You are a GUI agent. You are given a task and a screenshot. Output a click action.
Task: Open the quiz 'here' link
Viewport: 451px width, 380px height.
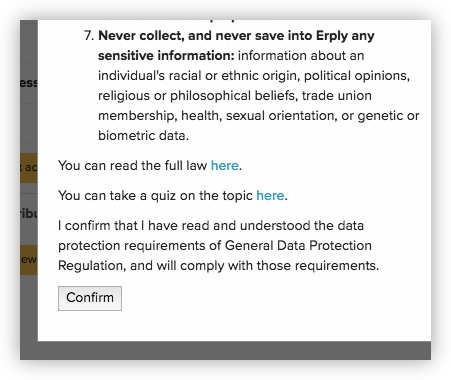[x=270, y=196]
